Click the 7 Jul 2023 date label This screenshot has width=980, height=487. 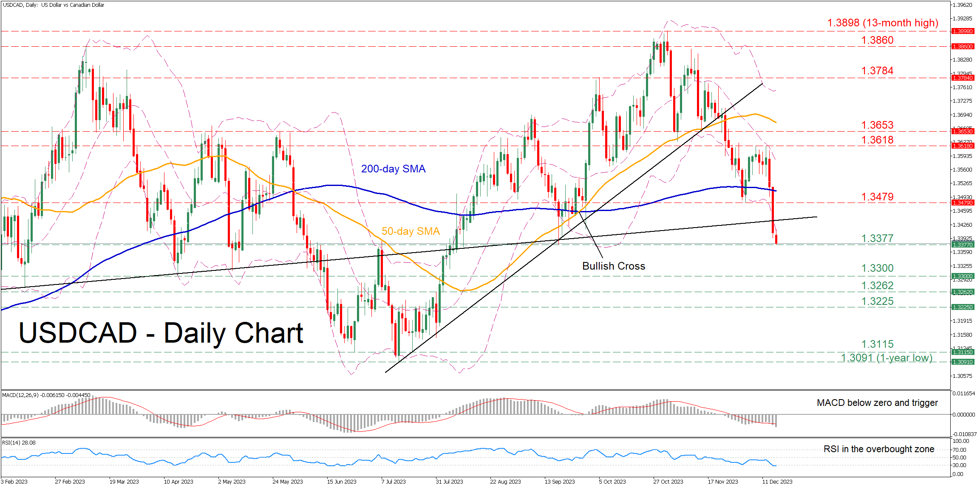[x=394, y=482]
